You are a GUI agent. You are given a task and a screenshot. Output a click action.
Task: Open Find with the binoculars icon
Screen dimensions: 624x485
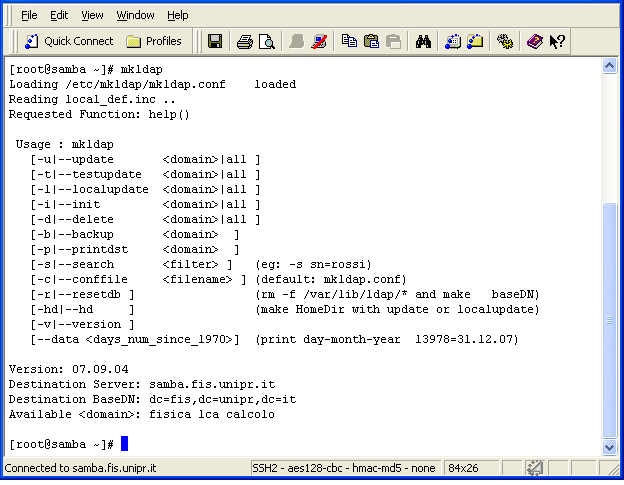(x=423, y=42)
